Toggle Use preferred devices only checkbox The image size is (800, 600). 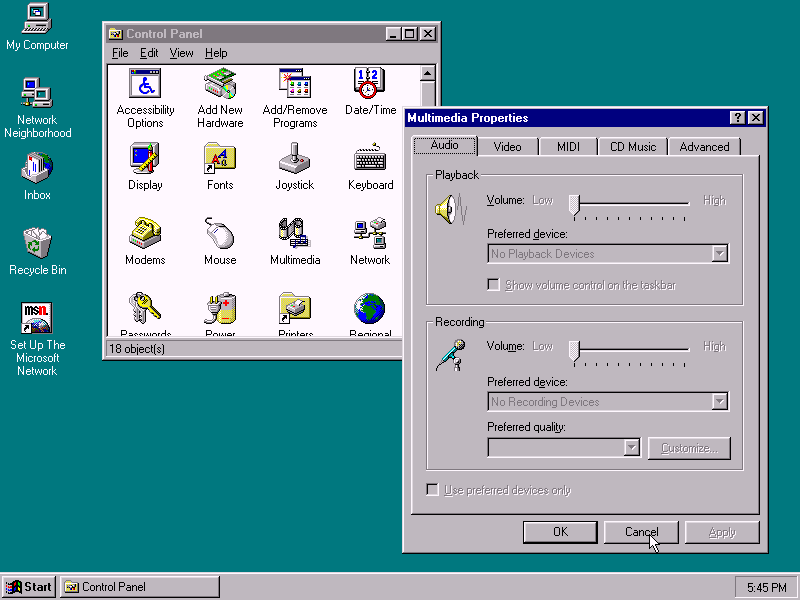coord(432,490)
